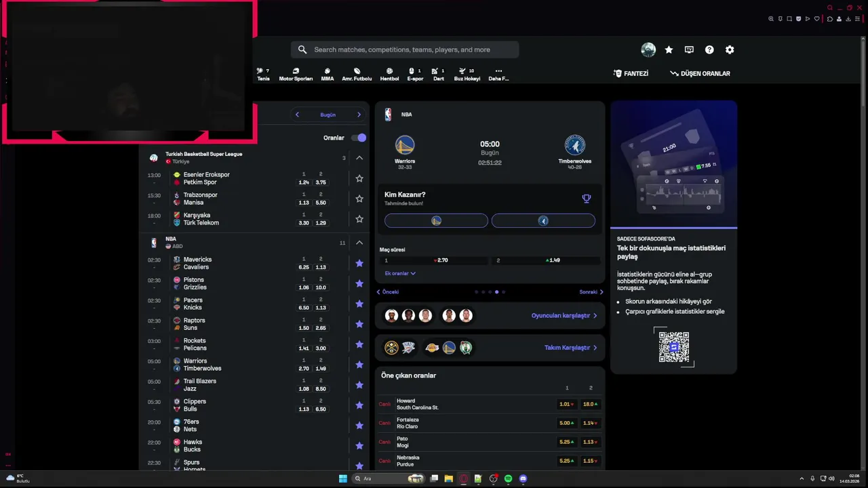The width and height of the screenshot is (868, 488).
Task: Open the Motor Sporları tab
Action: 296,74
